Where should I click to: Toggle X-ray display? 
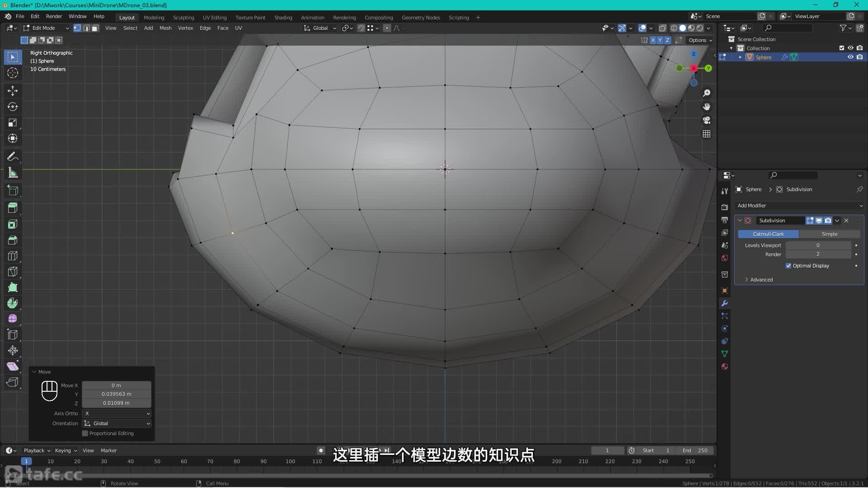663,28
